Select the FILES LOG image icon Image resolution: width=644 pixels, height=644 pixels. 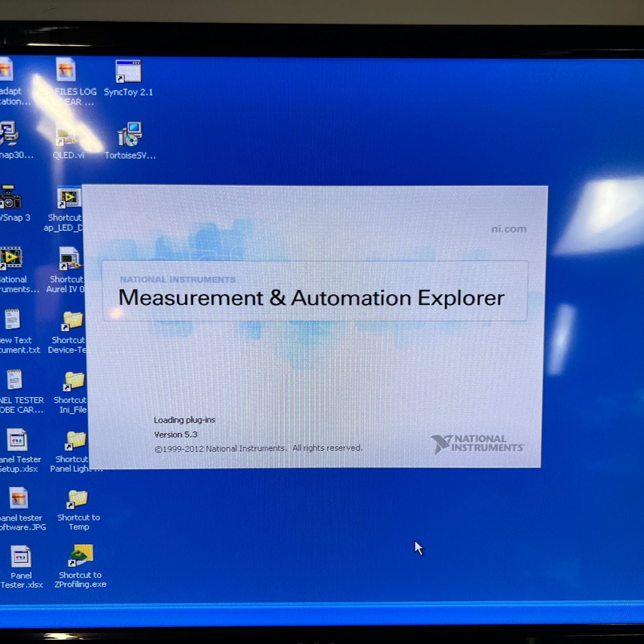click(x=66, y=70)
